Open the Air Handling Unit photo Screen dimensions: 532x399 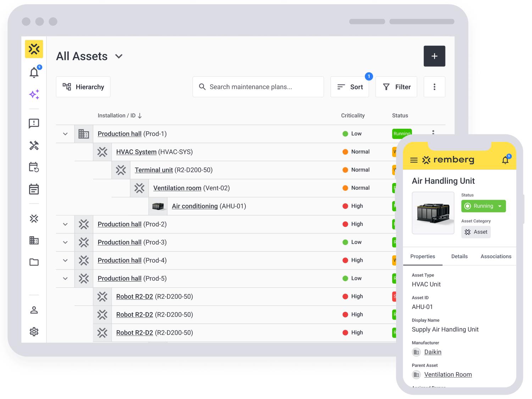point(433,213)
